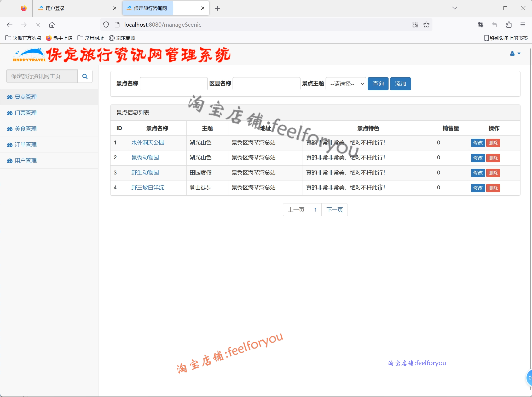
Task: Click the address bar URL
Action: click(163, 25)
